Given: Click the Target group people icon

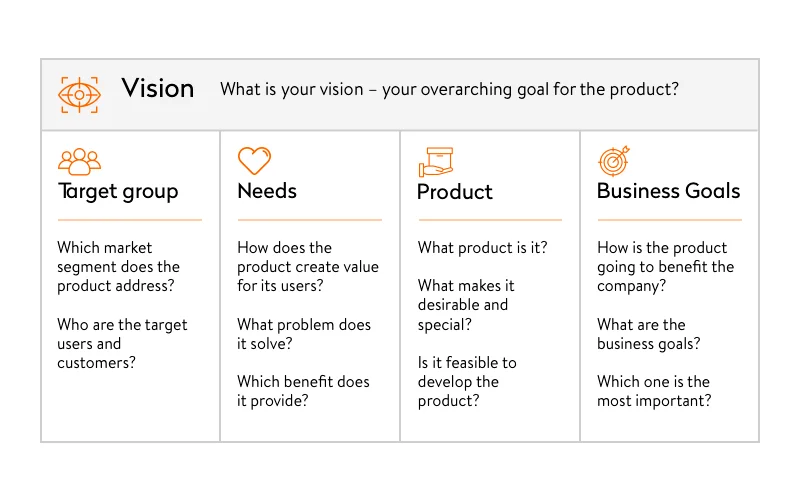Looking at the screenshot, I should pyautogui.click(x=79, y=161).
